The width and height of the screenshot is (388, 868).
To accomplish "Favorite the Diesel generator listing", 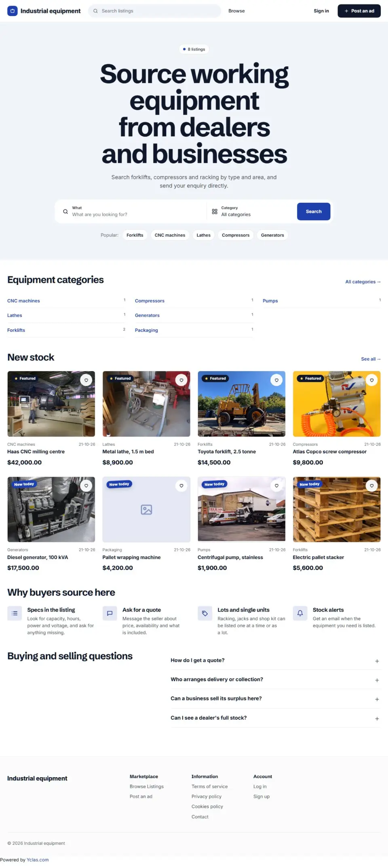I will pos(86,485).
